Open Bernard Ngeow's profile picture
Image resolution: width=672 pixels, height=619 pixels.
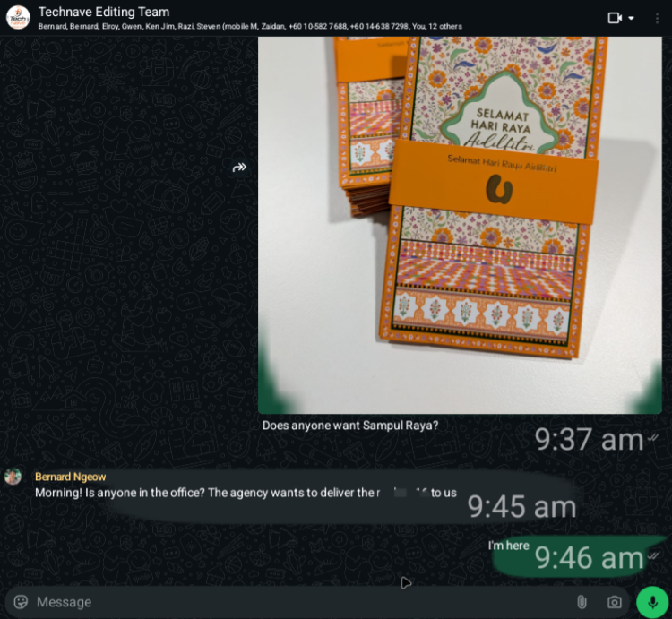[x=13, y=477]
